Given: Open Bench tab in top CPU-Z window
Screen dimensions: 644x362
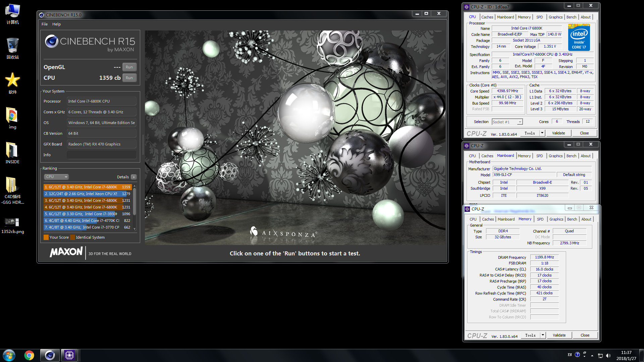Looking at the screenshot, I should click(x=571, y=17).
